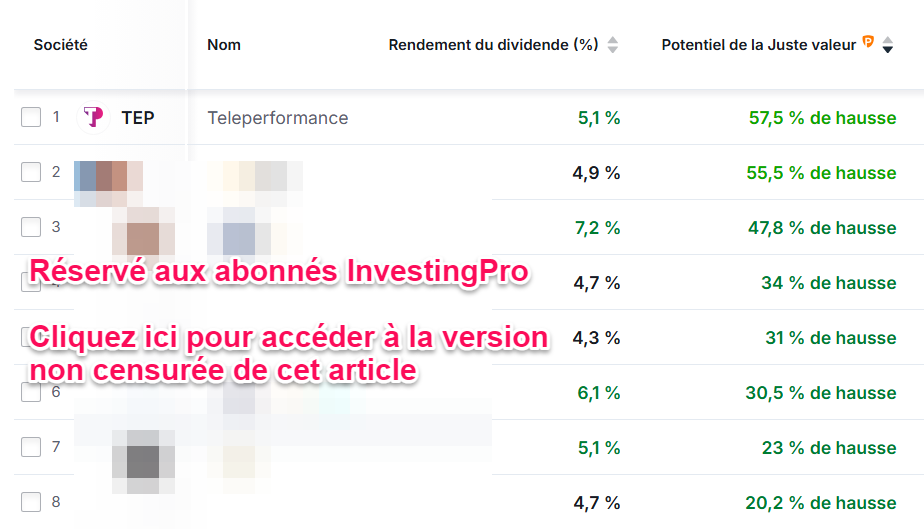The width and height of the screenshot is (924, 529).
Task: Click the Teleperformance logo icon
Action: (x=94, y=117)
